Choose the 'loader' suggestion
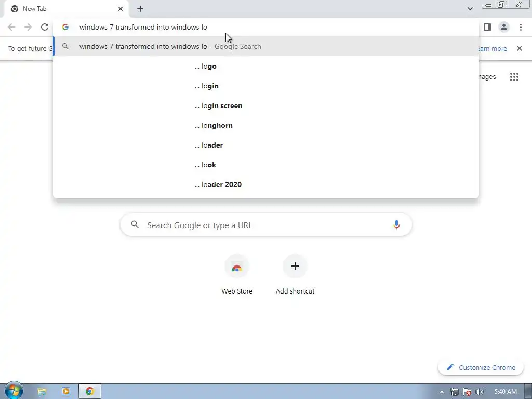Screen dimensions: 532x399 [x=266, y=145]
